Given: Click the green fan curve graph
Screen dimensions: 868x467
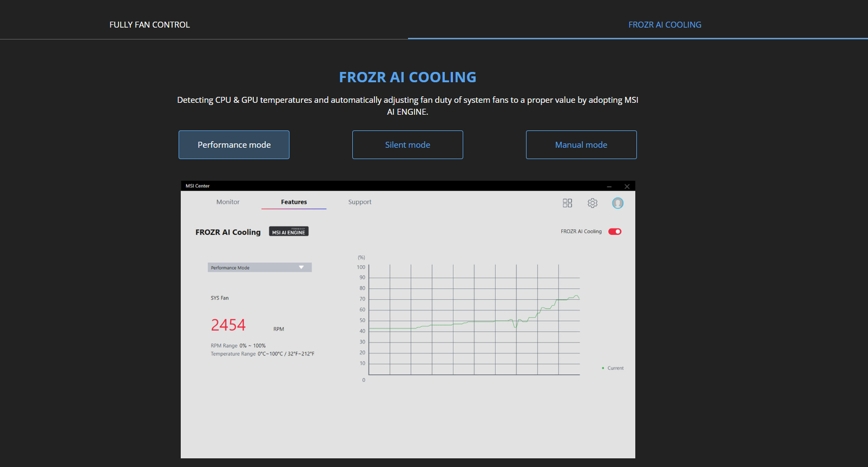Looking at the screenshot, I should click(474, 320).
